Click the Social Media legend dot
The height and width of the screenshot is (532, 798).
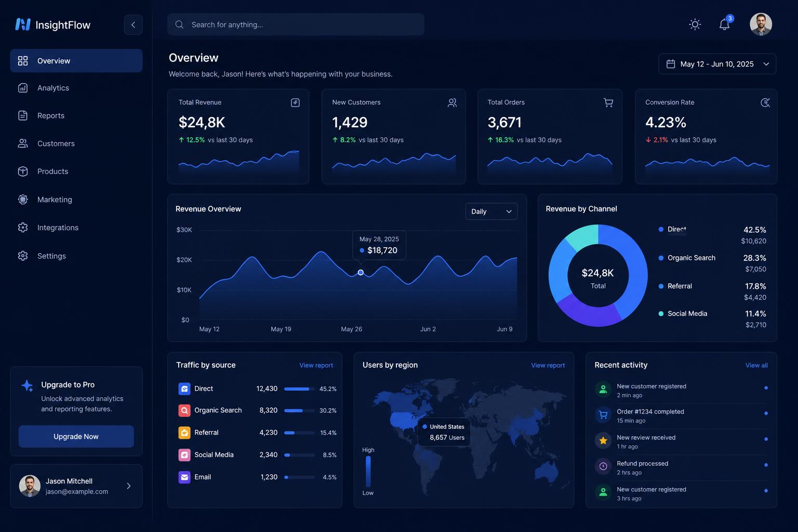pos(661,313)
